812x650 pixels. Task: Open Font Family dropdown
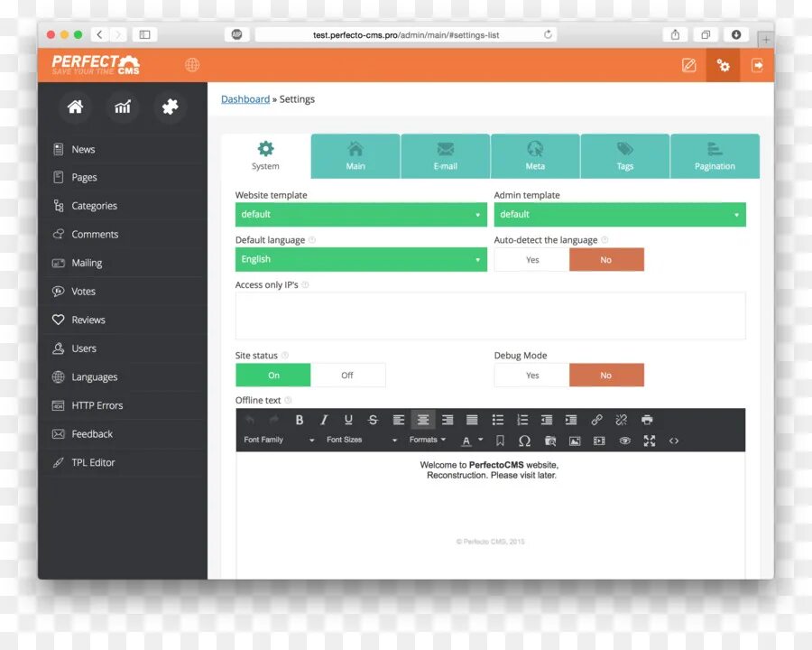(279, 440)
